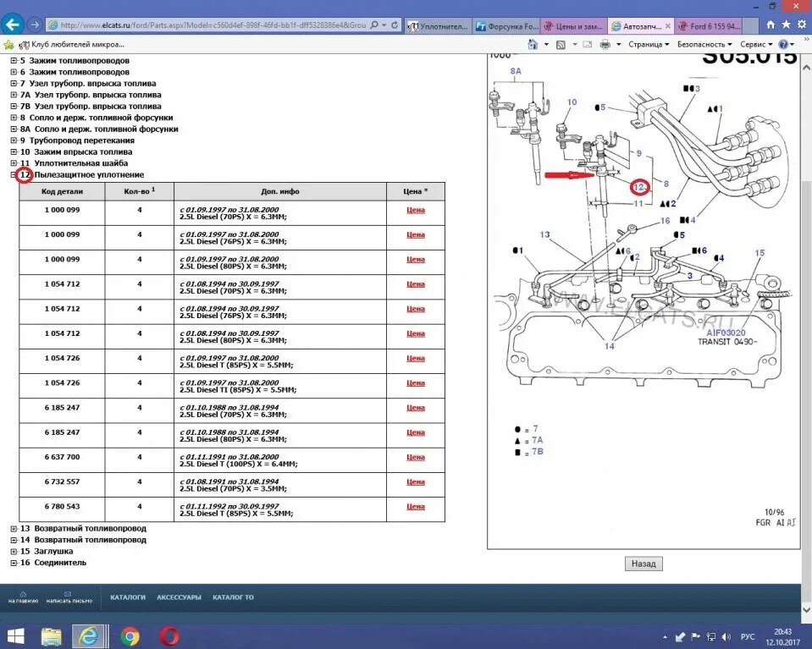The width and height of the screenshot is (812, 649).
Task: Click the volume speaker tray icon
Action: click(726, 636)
